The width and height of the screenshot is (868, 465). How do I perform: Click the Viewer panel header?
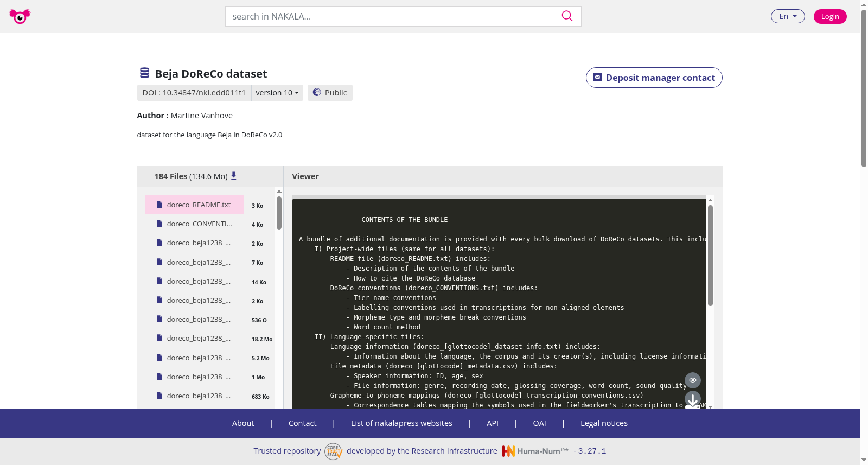point(305,176)
